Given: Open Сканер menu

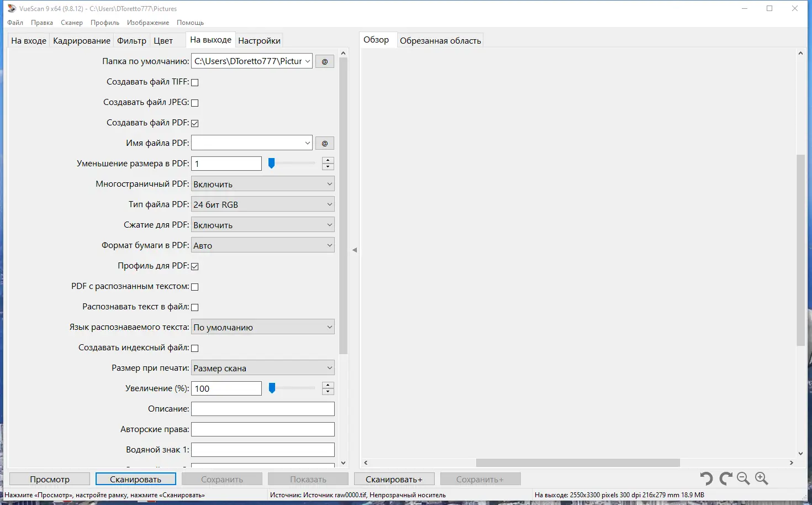Looking at the screenshot, I should click(x=72, y=23).
